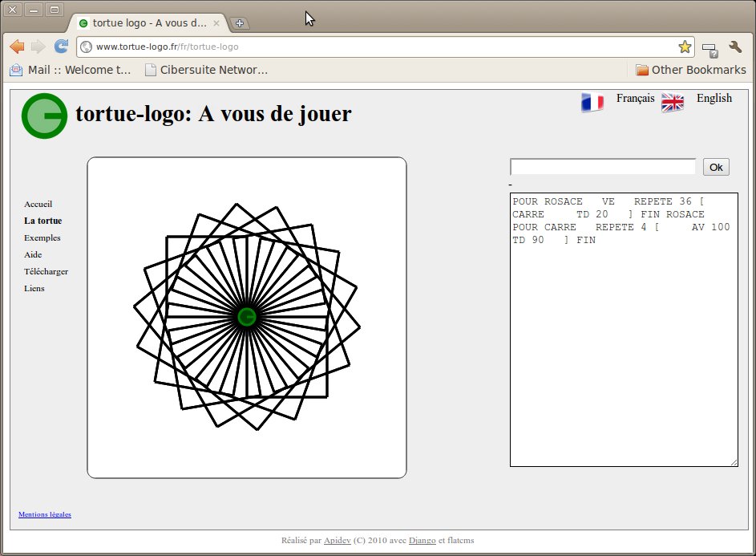Open Télécharger in the side menu
The width and height of the screenshot is (756, 556).
coord(46,271)
